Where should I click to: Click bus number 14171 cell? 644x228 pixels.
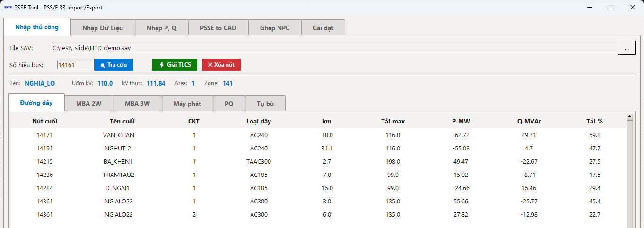pyautogui.click(x=45, y=135)
